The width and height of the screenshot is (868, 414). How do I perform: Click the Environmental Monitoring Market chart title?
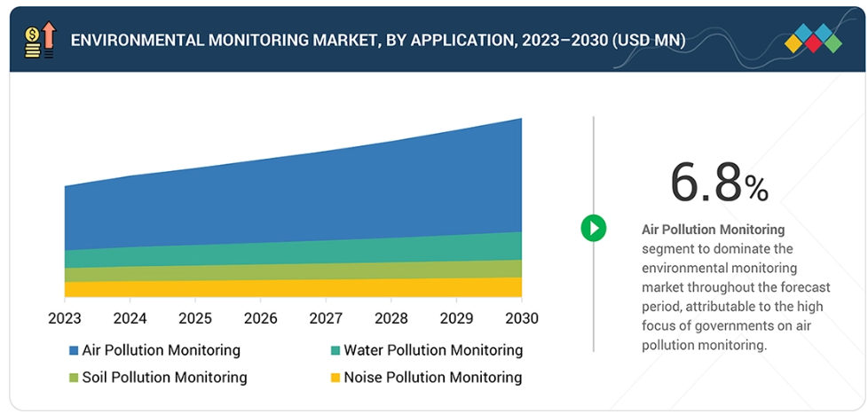click(x=377, y=40)
